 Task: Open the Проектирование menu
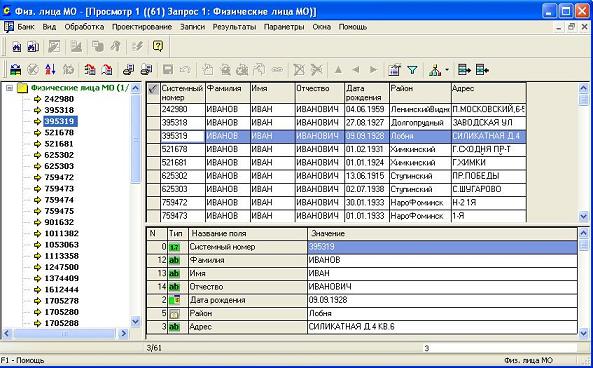point(142,27)
